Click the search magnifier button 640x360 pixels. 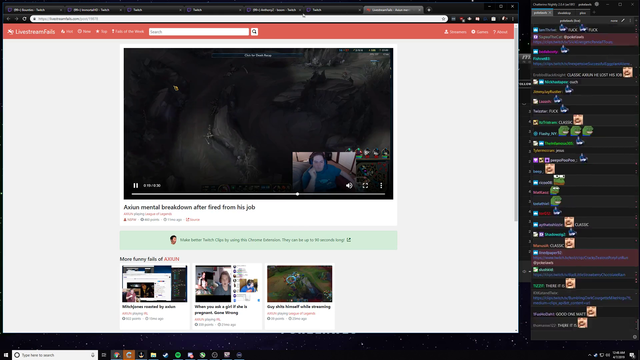(254, 31)
